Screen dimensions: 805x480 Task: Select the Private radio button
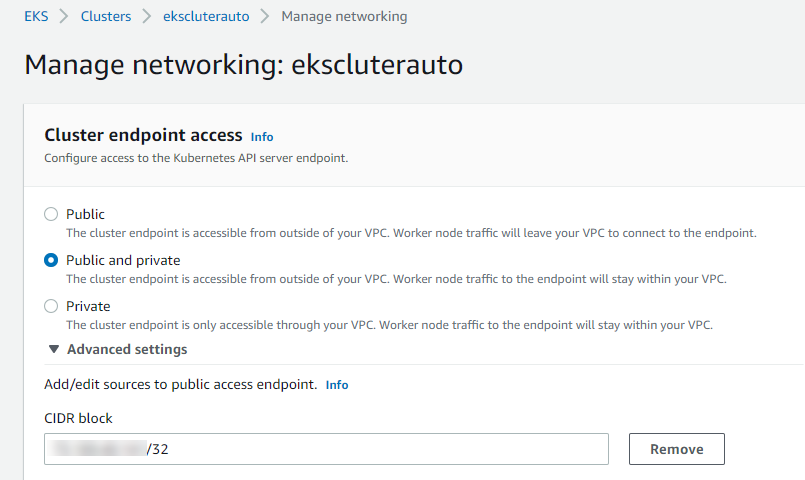(51, 306)
